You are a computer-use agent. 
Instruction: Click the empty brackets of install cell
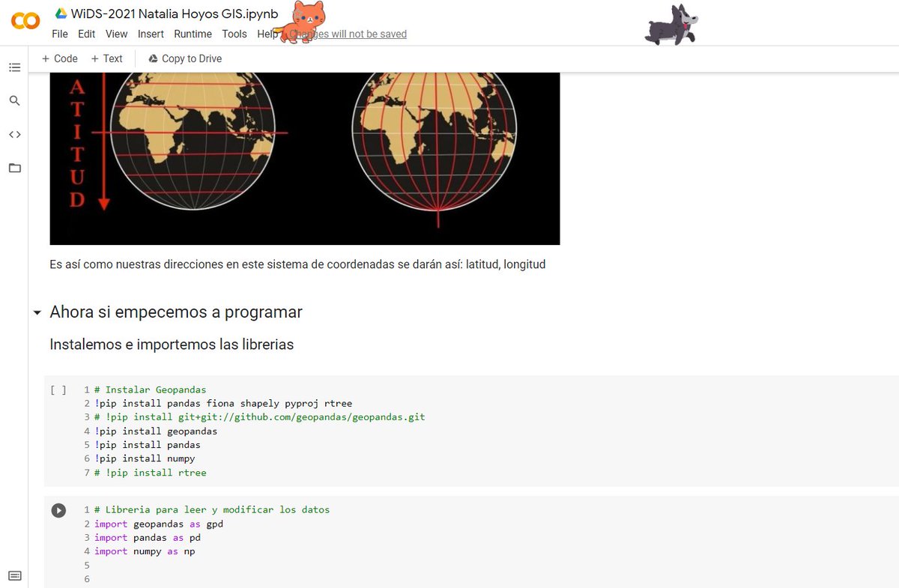point(58,390)
